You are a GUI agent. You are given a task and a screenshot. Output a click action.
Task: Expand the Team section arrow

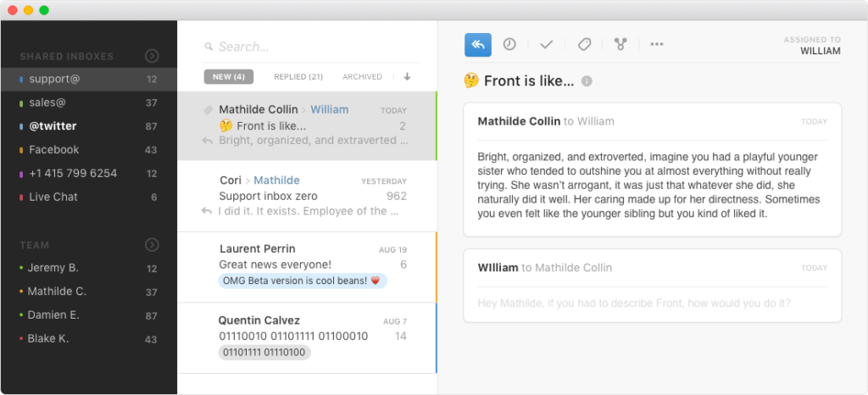click(152, 245)
